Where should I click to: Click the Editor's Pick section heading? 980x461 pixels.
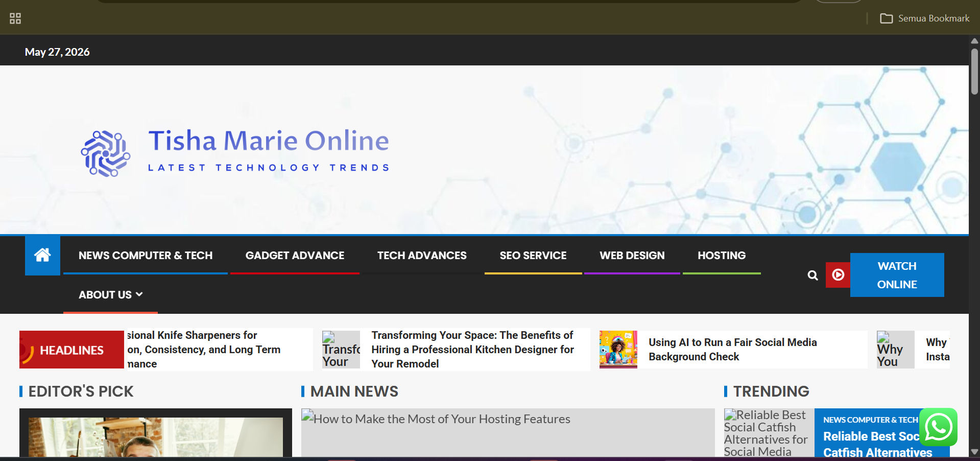pos(81,391)
